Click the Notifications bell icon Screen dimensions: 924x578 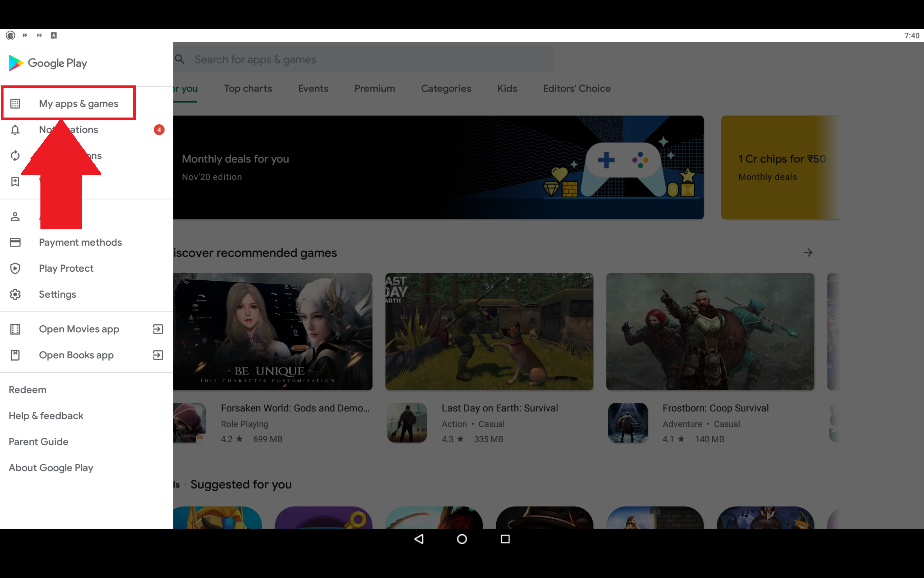(15, 130)
